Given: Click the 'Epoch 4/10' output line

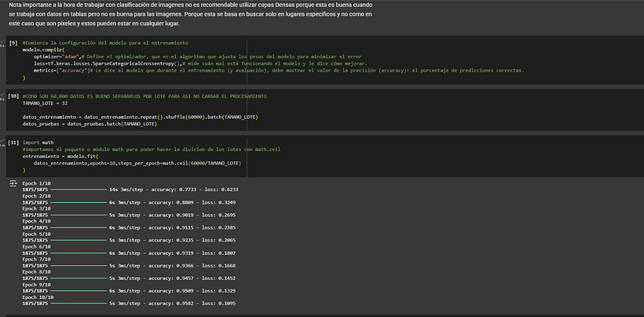Looking at the screenshot, I should (37, 221).
